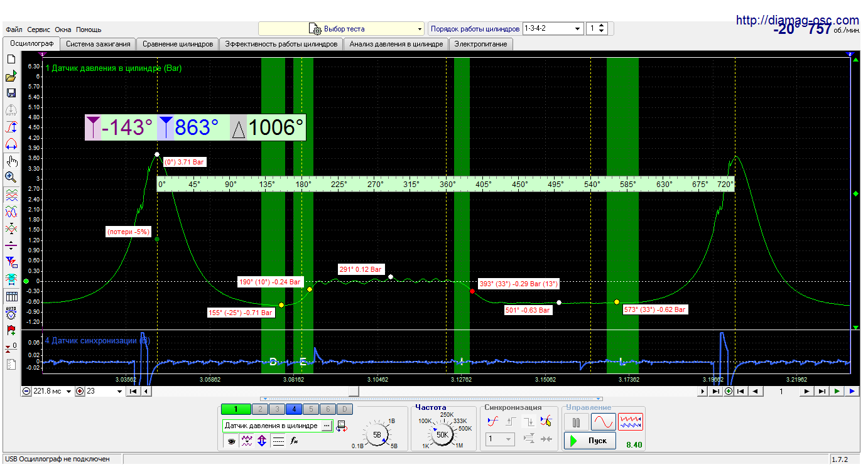Image resolution: width=868 pixels, height=467 pixels.
Task: Zoom in scale plus icon
Action: (x=80, y=391)
